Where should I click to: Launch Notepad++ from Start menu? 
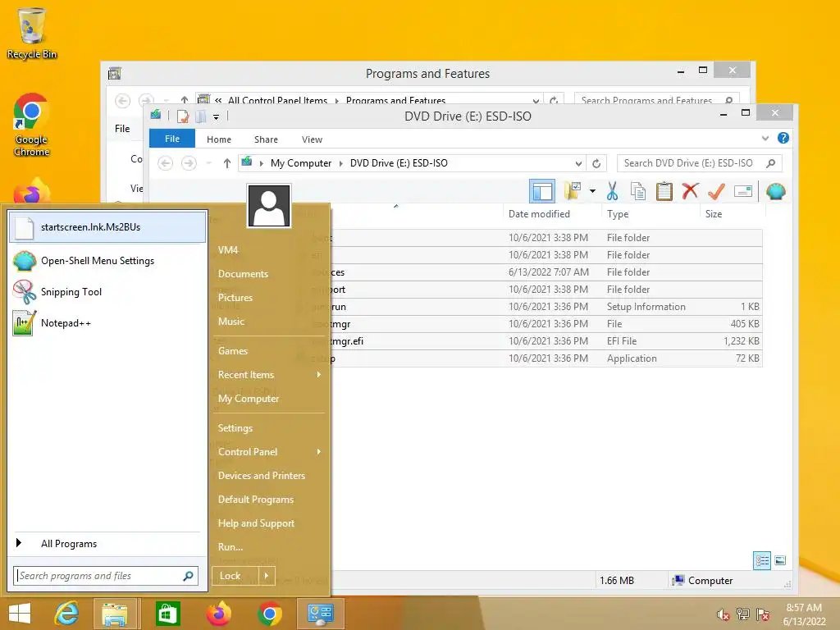click(x=107, y=323)
